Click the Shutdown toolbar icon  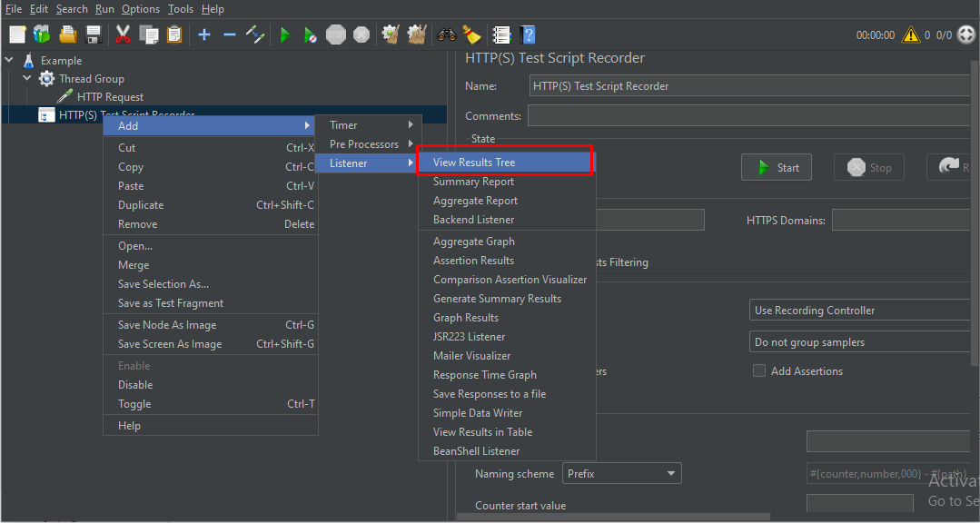[361, 35]
